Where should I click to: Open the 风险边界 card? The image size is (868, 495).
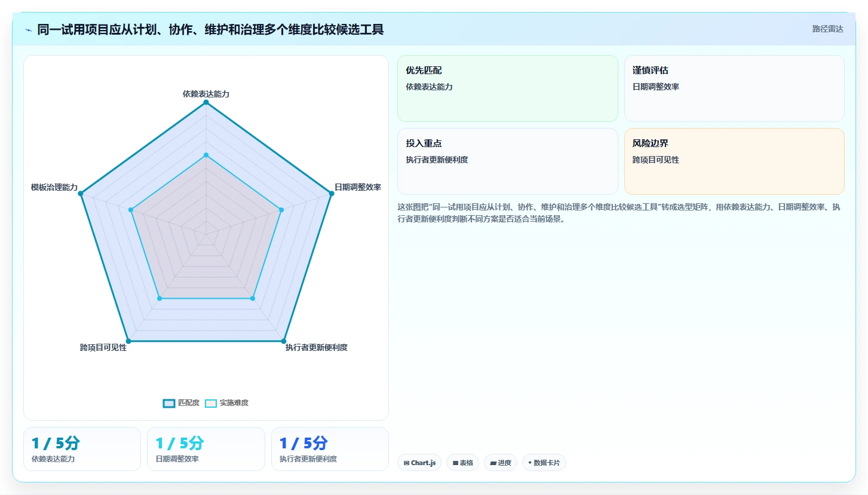point(734,161)
